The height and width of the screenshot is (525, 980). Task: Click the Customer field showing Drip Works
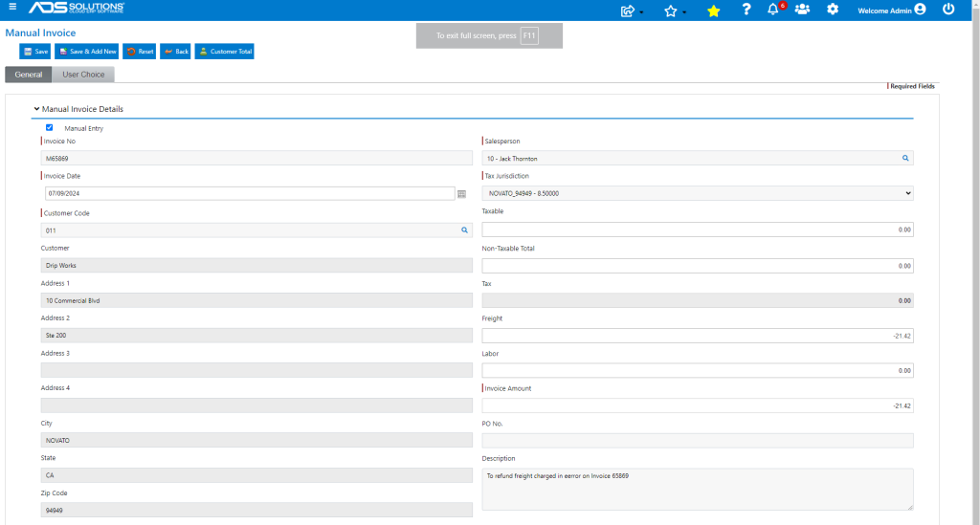[256, 265]
